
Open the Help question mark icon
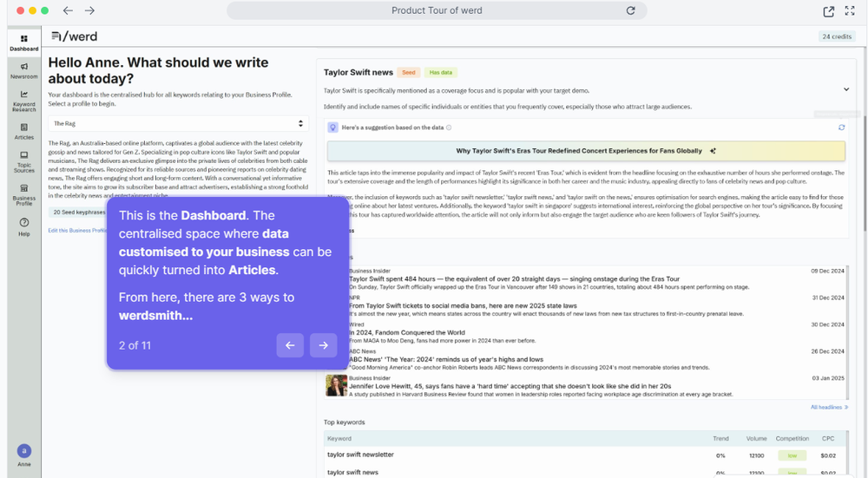click(x=23, y=226)
